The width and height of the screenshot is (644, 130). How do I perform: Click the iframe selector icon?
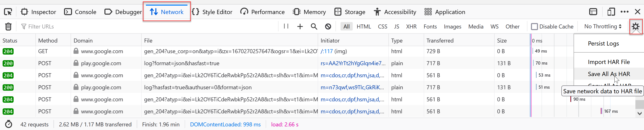(593, 12)
